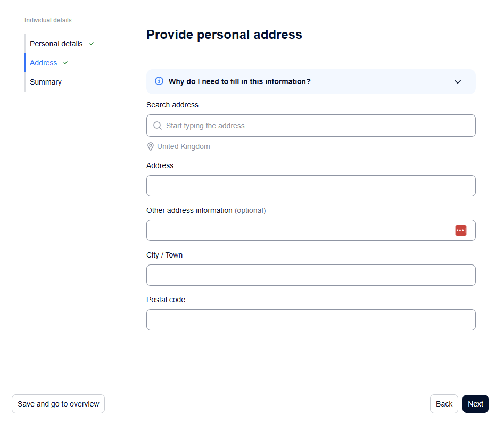504x423 pixels.
Task: Click the magnifier icon in Search address
Action: coord(158,126)
